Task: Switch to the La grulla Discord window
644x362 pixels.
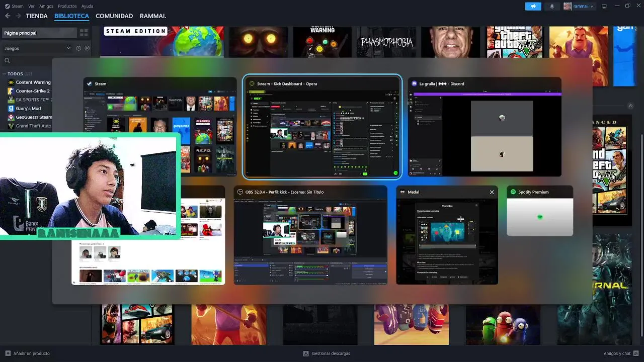Action: point(485,127)
